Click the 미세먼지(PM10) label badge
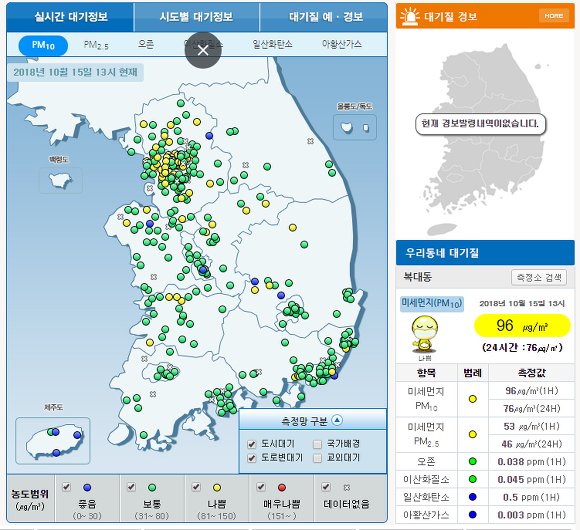 pos(432,304)
